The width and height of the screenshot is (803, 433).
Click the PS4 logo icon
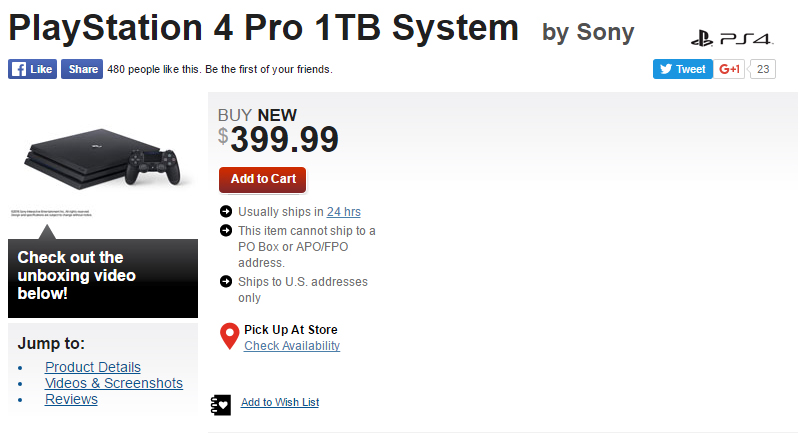tap(732, 39)
